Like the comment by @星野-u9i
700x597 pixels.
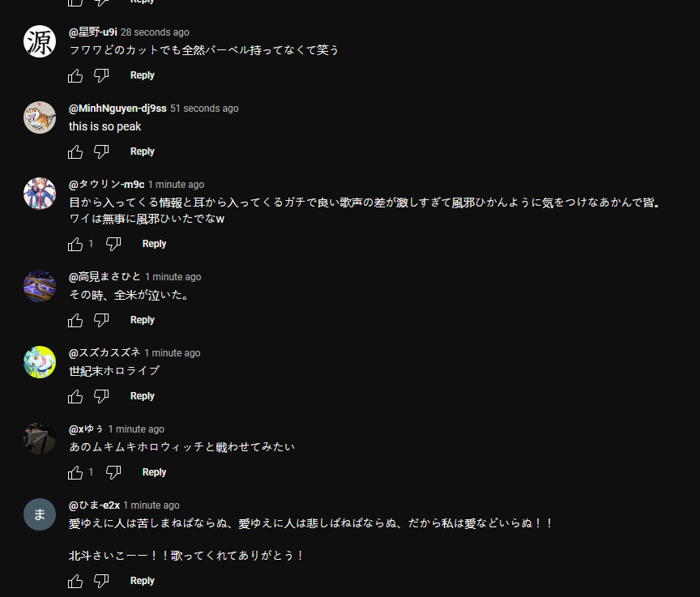[75, 75]
